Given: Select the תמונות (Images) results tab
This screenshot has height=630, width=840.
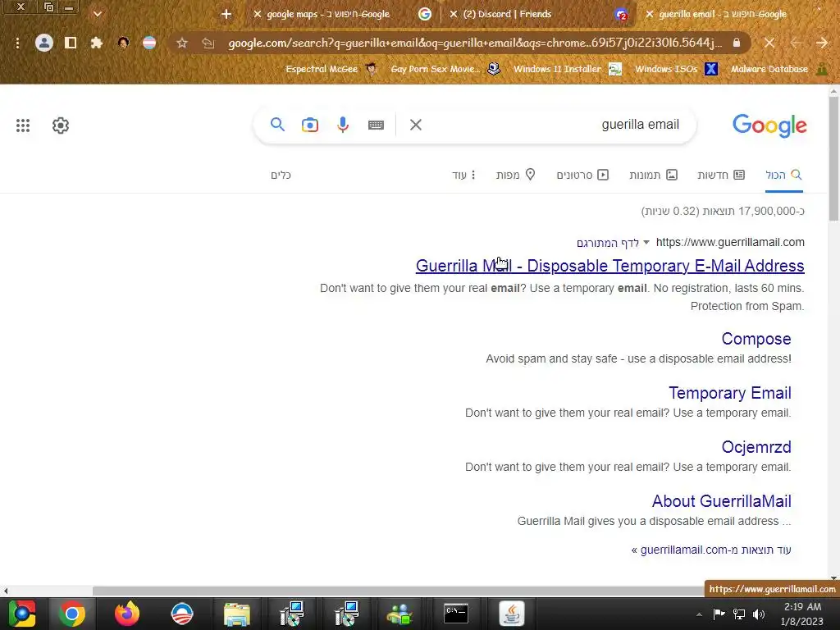Looking at the screenshot, I should pos(654,176).
